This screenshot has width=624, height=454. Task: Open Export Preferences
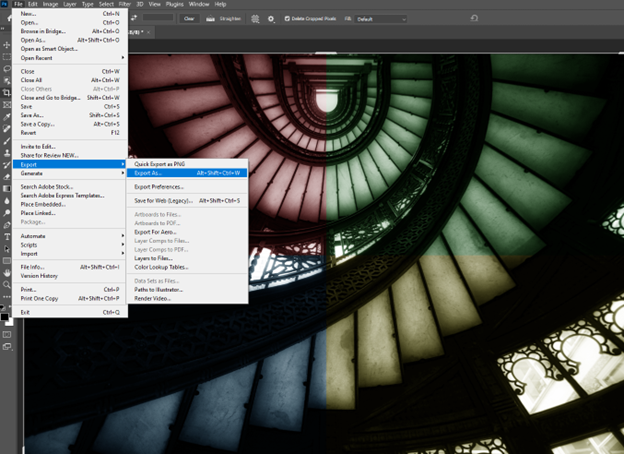[x=187, y=187]
